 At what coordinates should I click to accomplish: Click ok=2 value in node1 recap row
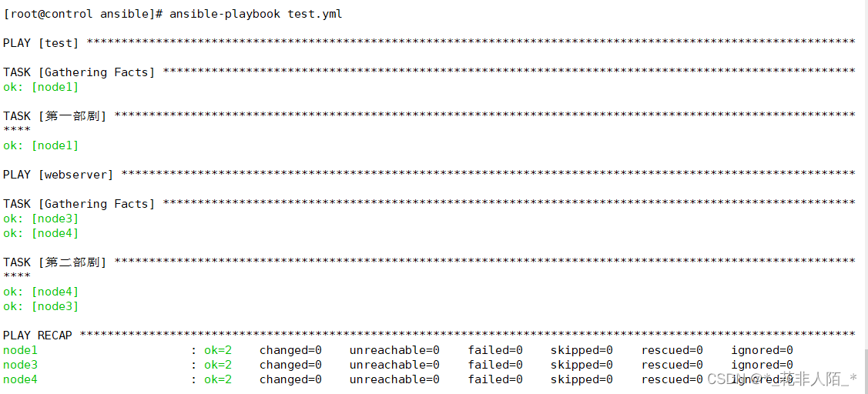point(217,350)
